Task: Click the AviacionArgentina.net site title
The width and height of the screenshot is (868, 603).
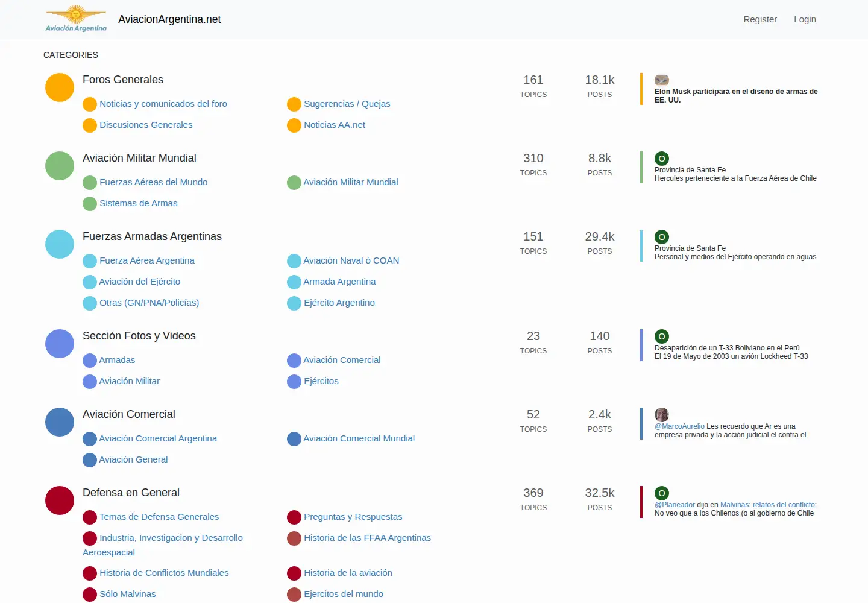Action: click(169, 19)
